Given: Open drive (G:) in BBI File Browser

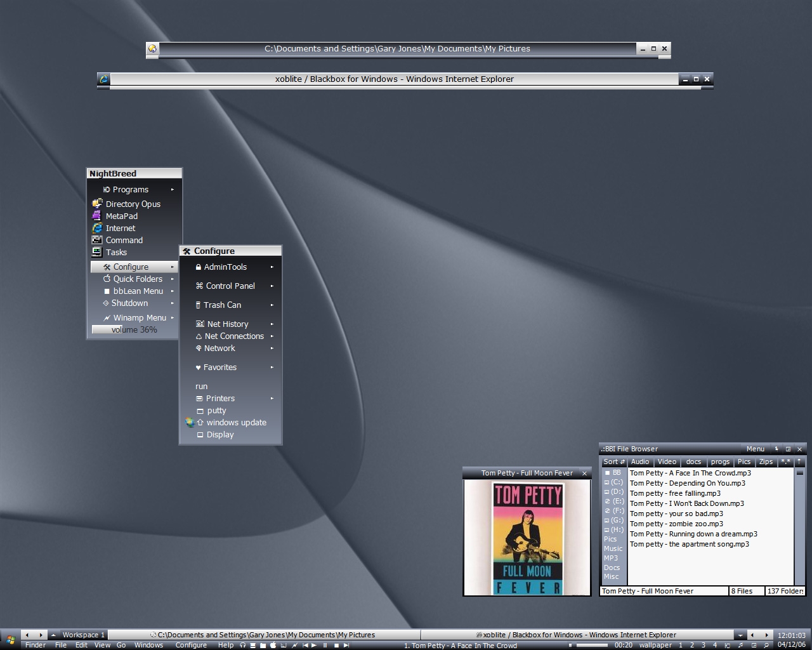Looking at the screenshot, I should [x=613, y=520].
